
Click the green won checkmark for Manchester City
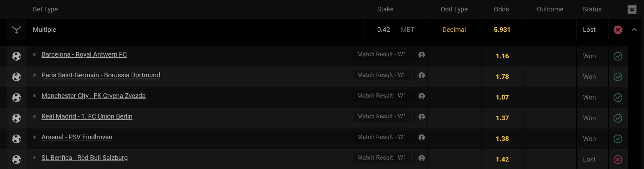(618, 97)
